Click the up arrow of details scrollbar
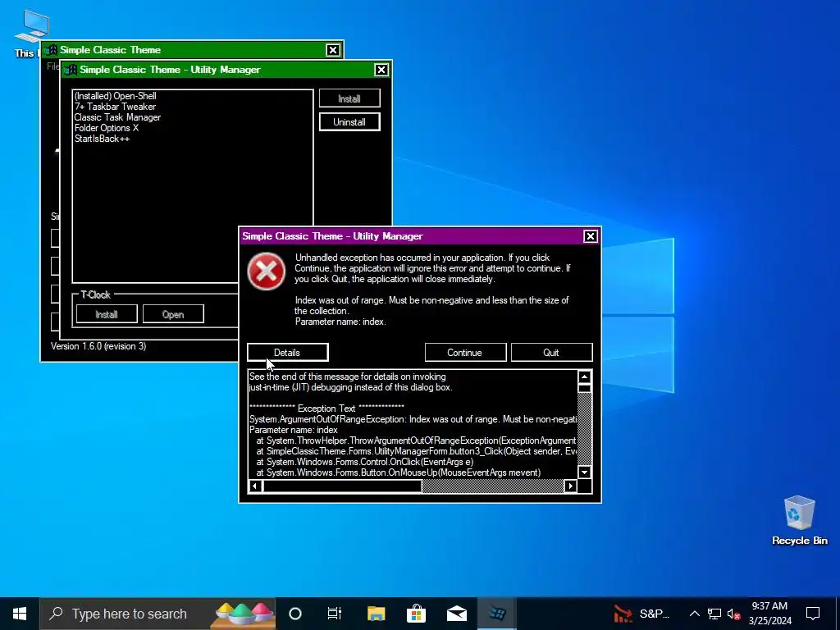This screenshot has width=840, height=630. point(584,376)
